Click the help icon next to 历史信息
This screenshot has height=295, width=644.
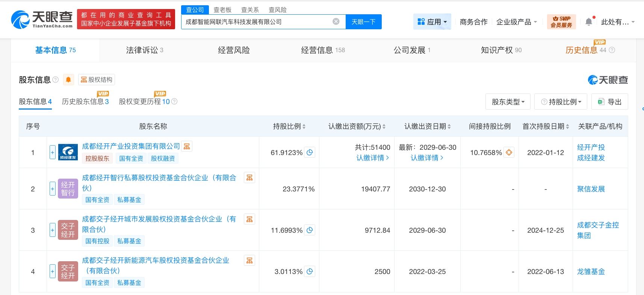click(x=612, y=50)
